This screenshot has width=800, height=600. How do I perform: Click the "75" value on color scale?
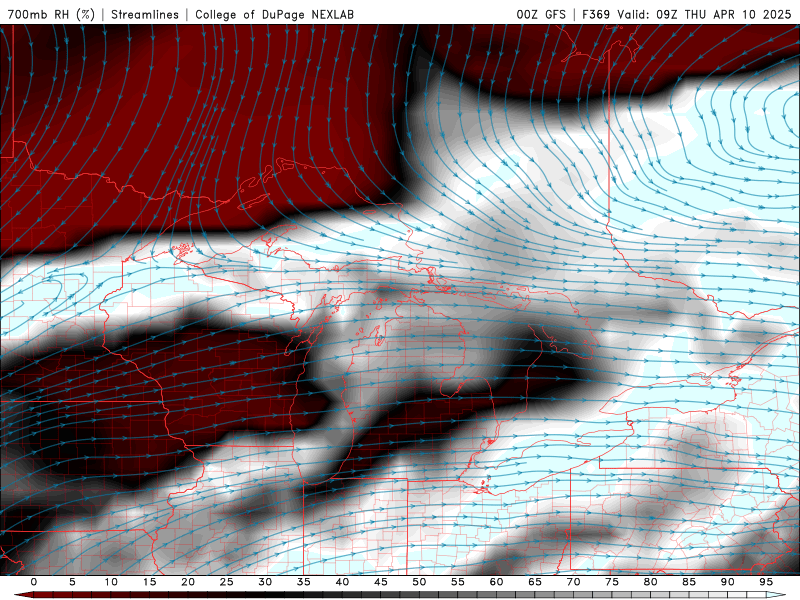pyautogui.click(x=612, y=582)
